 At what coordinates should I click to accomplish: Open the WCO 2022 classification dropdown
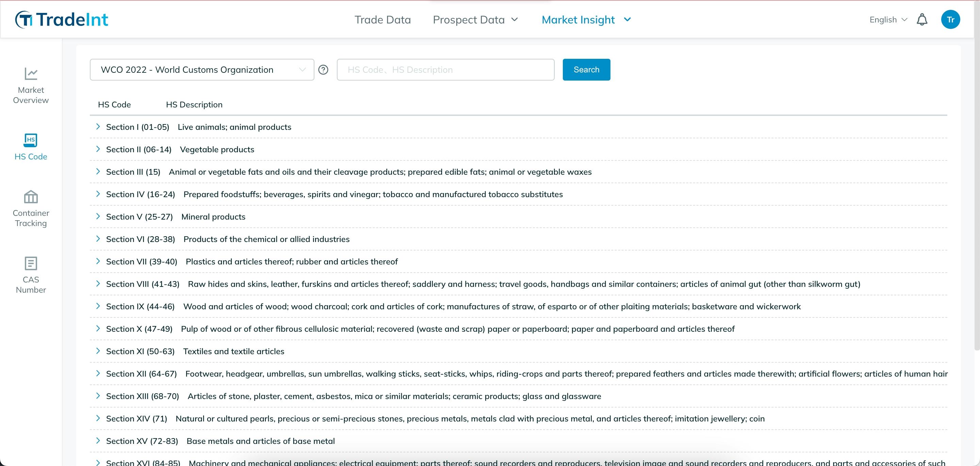pos(202,70)
